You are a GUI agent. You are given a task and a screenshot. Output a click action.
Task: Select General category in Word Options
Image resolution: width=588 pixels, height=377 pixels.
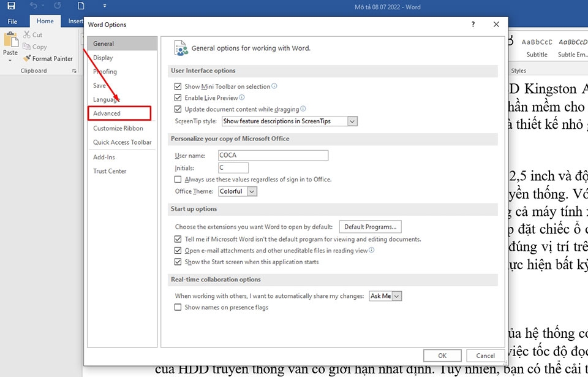(x=123, y=44)
